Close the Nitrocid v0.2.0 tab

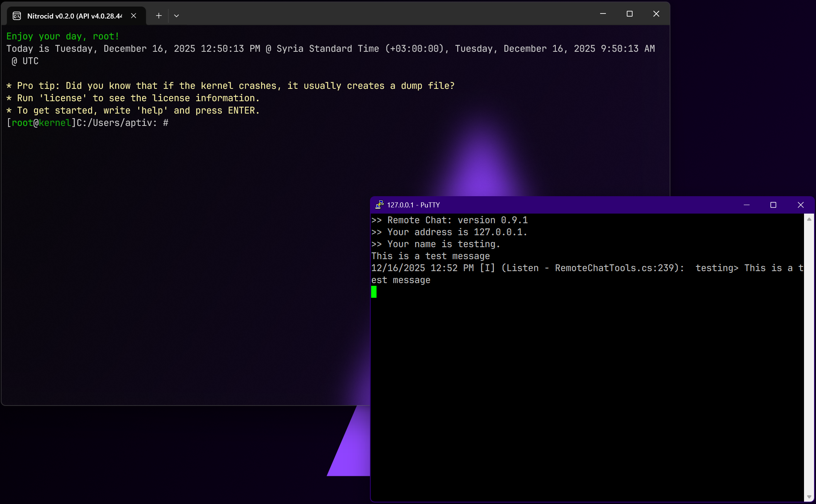pos(134,16)
